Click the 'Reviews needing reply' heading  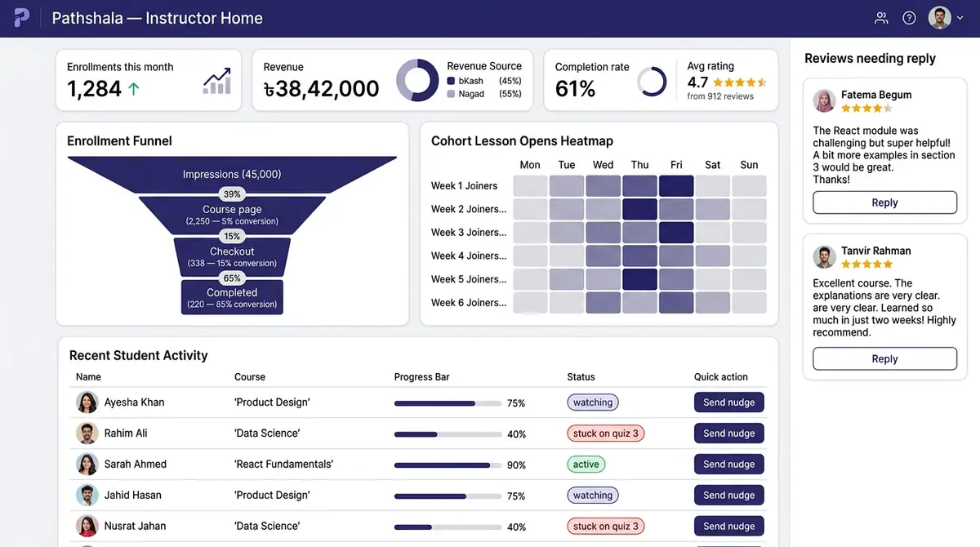pos(870,59)
